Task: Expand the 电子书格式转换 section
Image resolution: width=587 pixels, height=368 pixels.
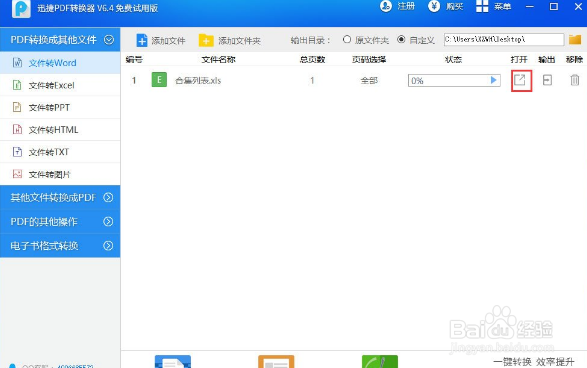Action: 108,246
